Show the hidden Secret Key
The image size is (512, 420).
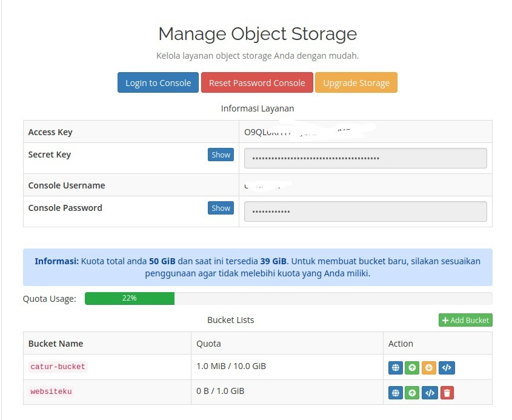pos(221,155)
